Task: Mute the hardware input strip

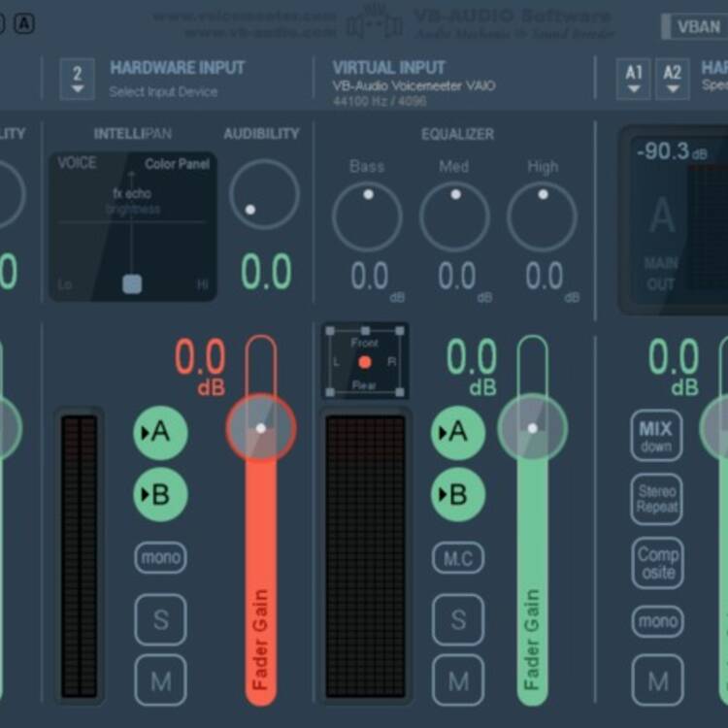Action: (160, 680)
